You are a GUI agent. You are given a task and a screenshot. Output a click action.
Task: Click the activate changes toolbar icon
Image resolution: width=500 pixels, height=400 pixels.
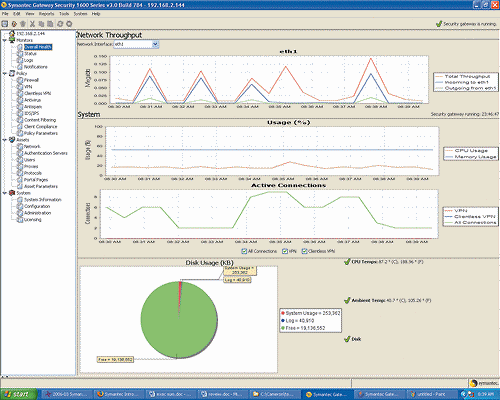click(14, 24)
